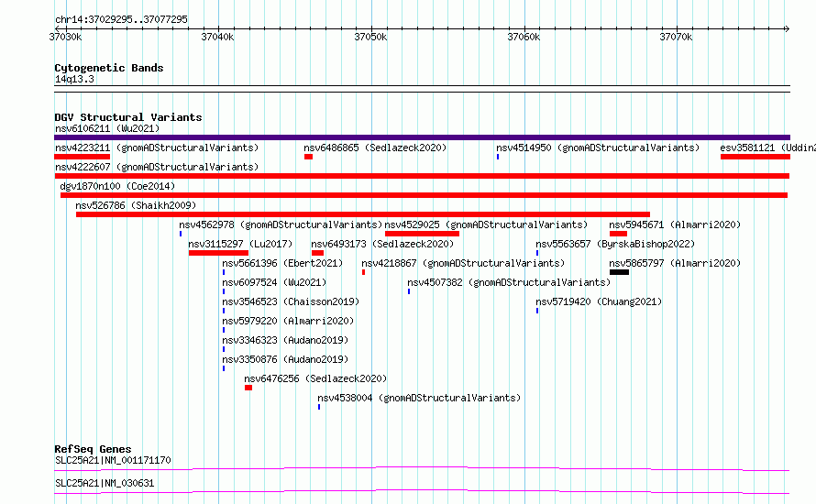Image resolution: width=816 pixels, height=504 pixels.
Task: Click the red bar under esv3581121
Action: (x=755, y=157)
